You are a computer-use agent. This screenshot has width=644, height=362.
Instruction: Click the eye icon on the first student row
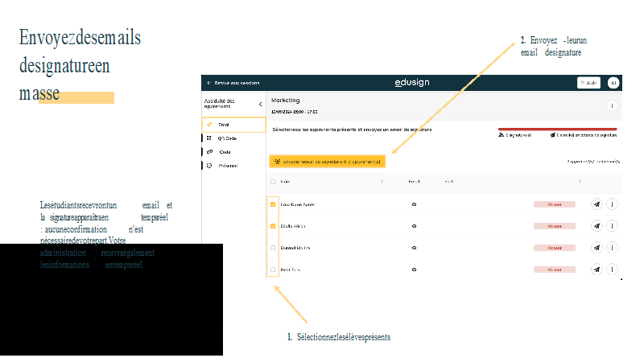point(414,204)
